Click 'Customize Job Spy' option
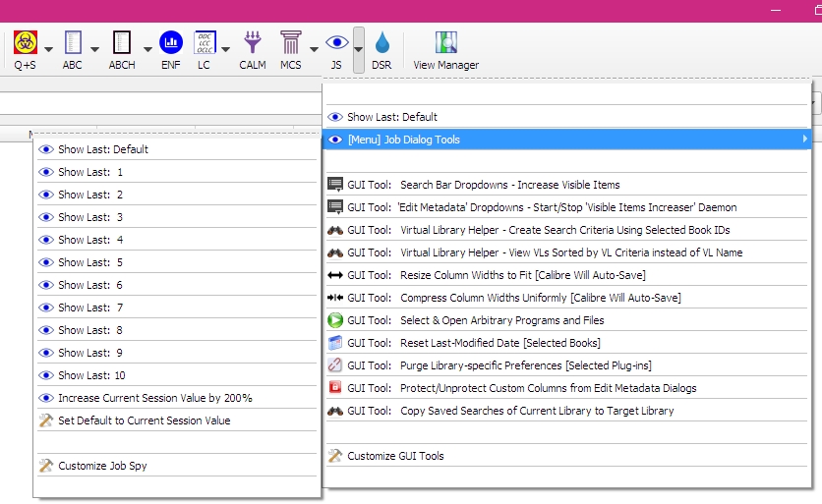 (102, 466)
